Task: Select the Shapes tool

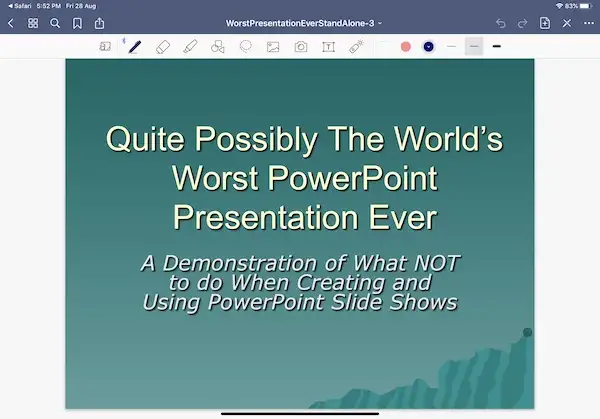Action: [218, 46]
